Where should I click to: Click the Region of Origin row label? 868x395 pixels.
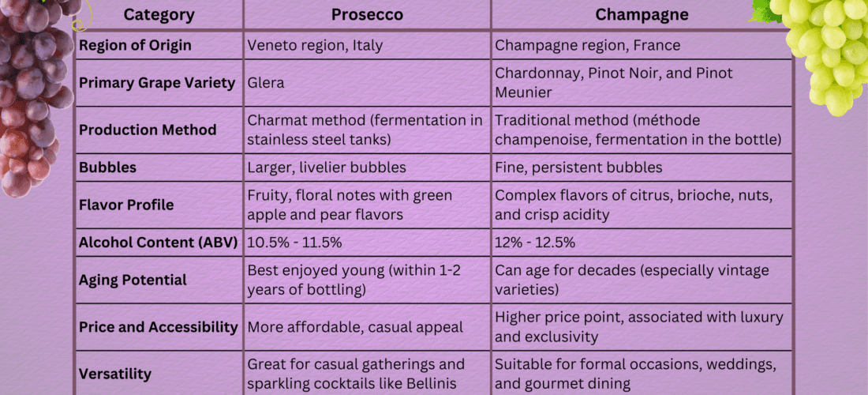pyautogui.click(x=135, y=46)
